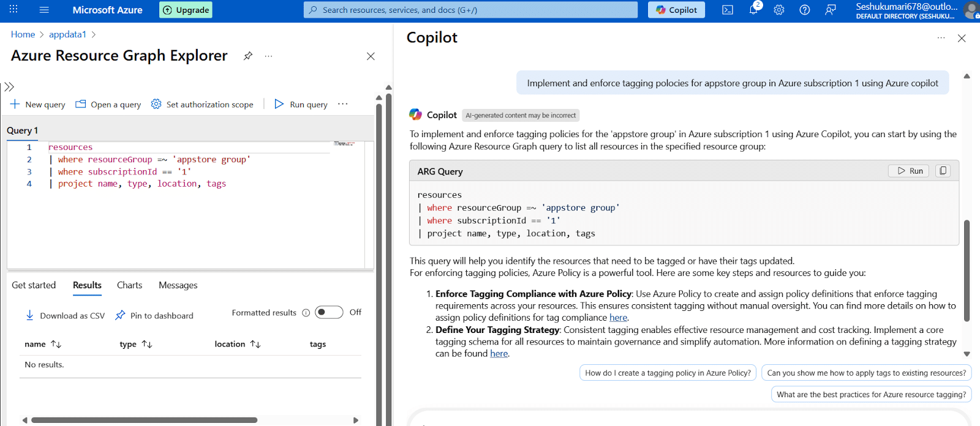Open toolbar overflow ellipsis after Run query

point(343,104)
